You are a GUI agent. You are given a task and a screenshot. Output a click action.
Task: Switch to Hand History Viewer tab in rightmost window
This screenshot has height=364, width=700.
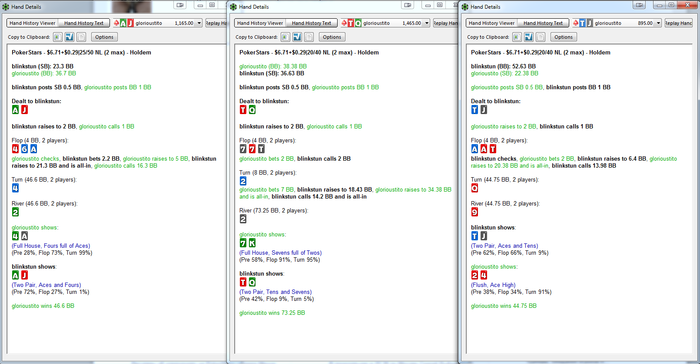(x=492, y=23)
